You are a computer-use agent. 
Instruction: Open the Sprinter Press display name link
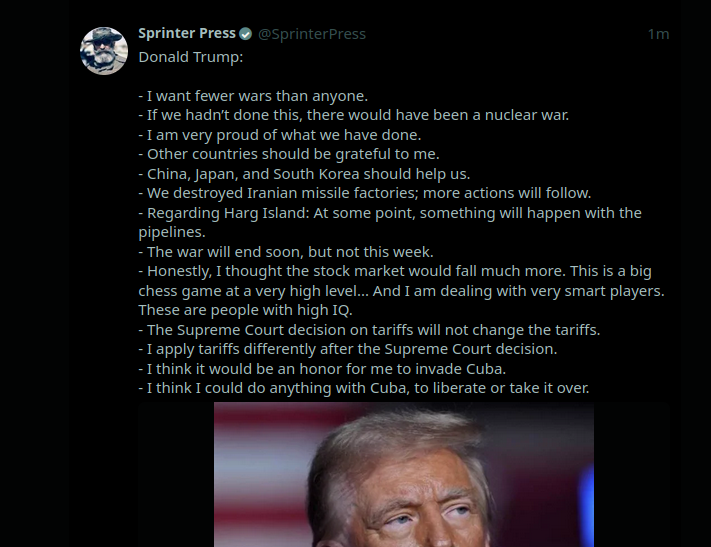(x=187, y=34)
